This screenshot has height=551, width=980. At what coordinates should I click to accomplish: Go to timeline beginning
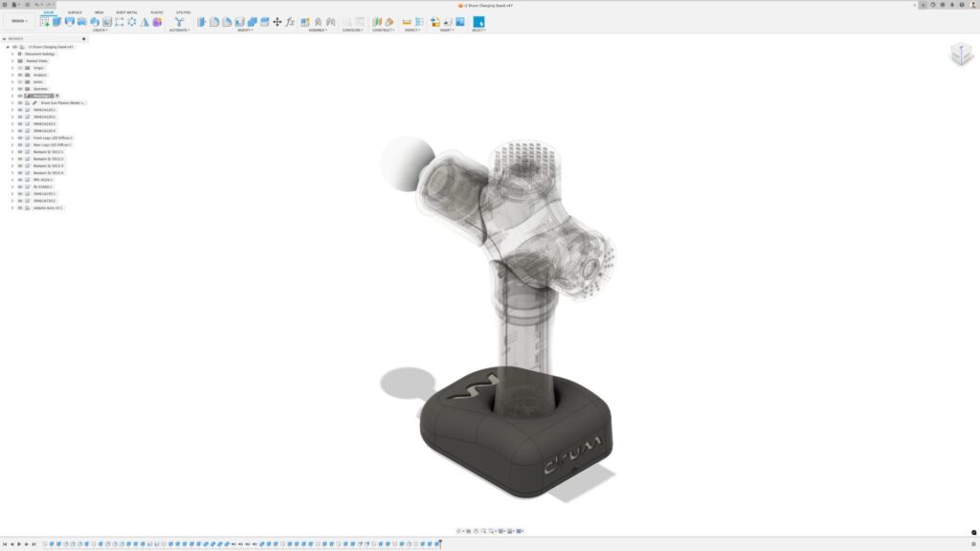coord(5,544)
